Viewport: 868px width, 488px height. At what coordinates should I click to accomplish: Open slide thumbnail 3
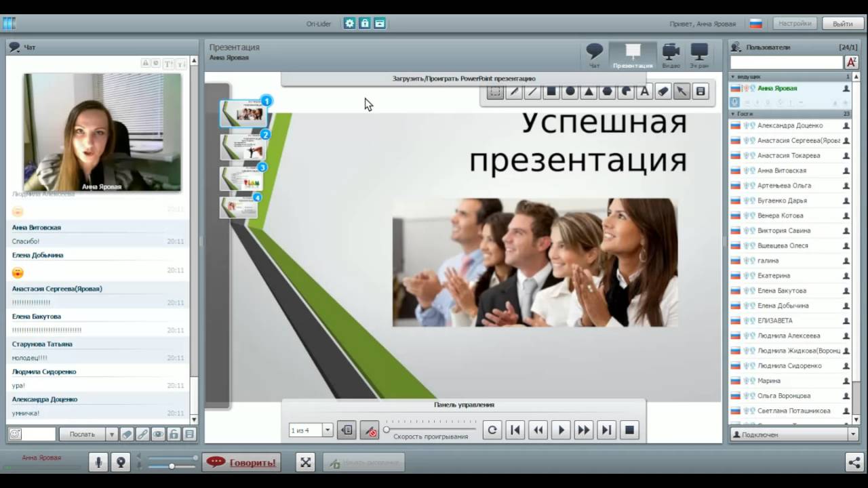(241, 178)
